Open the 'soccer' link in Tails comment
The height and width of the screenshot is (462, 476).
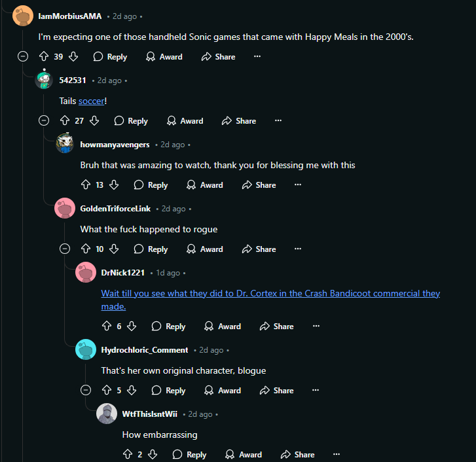coord(92,101)
